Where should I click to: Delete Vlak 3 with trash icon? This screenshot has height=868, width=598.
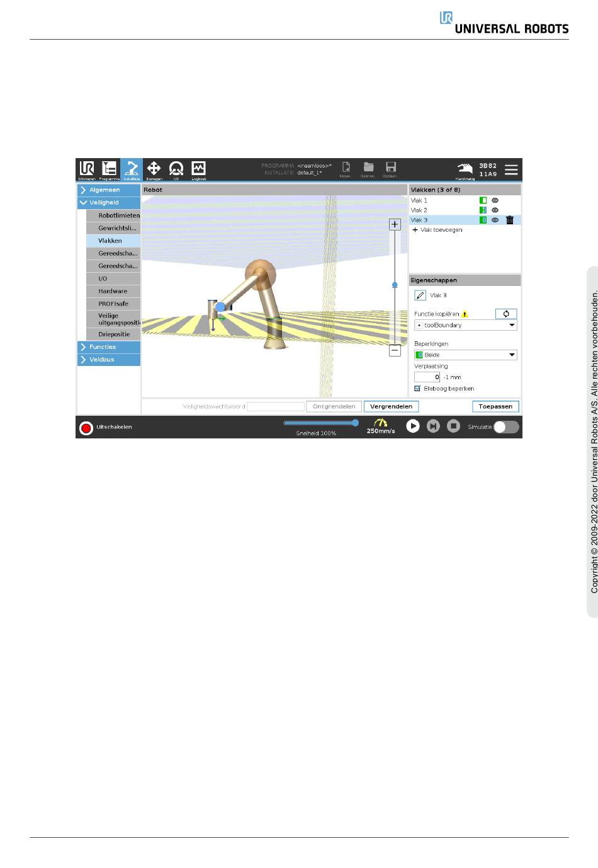(x=510, y=220)
